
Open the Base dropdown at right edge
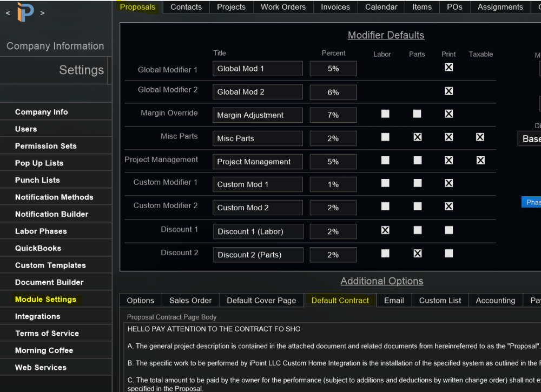coord(530,138)
